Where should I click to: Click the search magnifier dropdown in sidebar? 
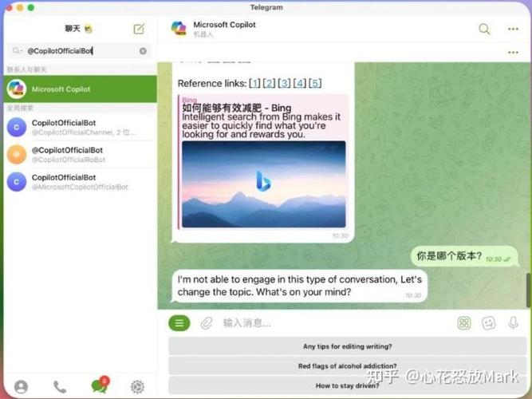[x=17, y=51]
